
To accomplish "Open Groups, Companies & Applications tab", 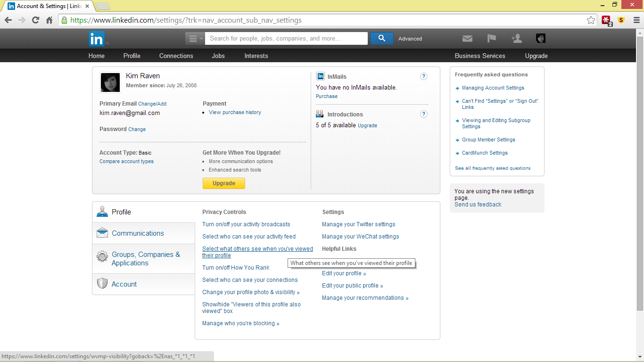I will coord(143,259).
